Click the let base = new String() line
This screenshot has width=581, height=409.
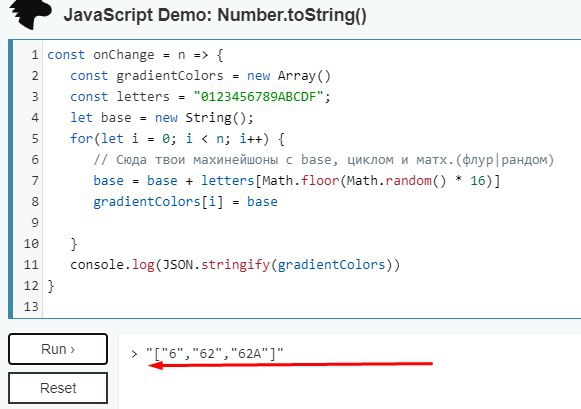coord(162,118)
